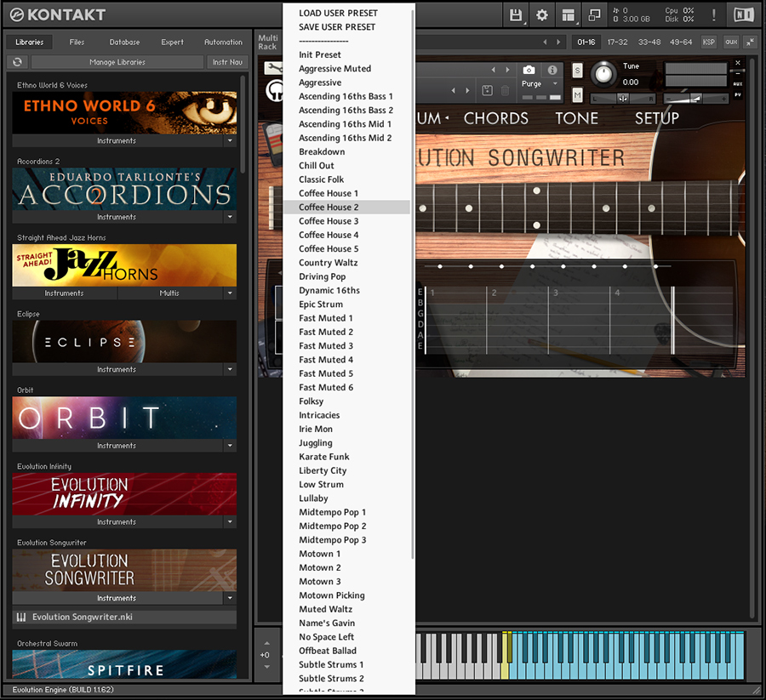766x700 pixels.
Task: Click the Manage Libraries button
Action: pos(117,62)
